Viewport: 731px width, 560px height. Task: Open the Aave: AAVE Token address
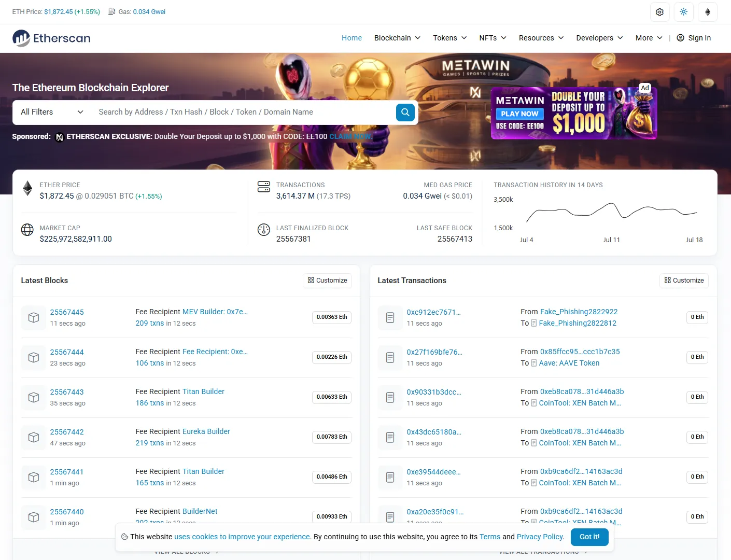coord(569,363)
